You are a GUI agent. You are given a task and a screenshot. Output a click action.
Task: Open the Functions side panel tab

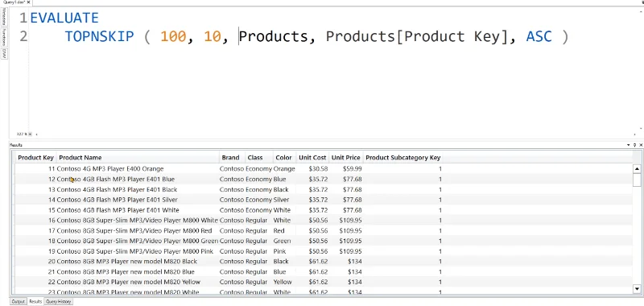coord(4,37)
